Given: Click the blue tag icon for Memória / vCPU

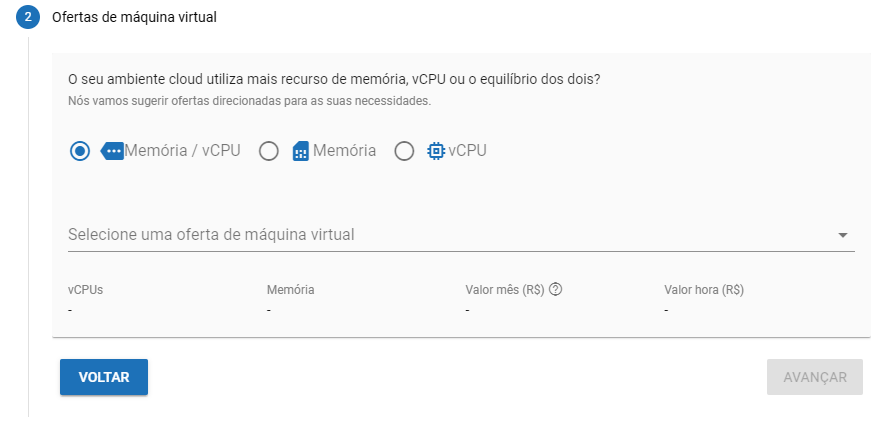Looking at the screenshot, I should [x=112, y=151].
